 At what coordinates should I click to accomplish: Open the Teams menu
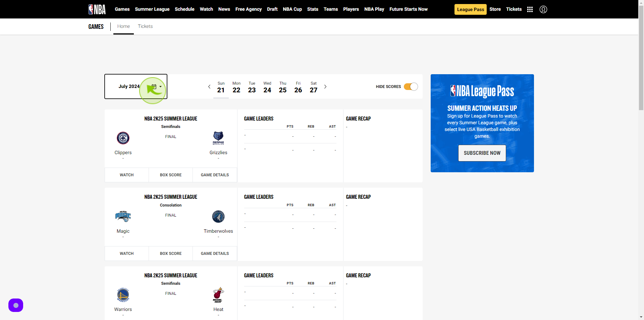(x=331, y=9)
